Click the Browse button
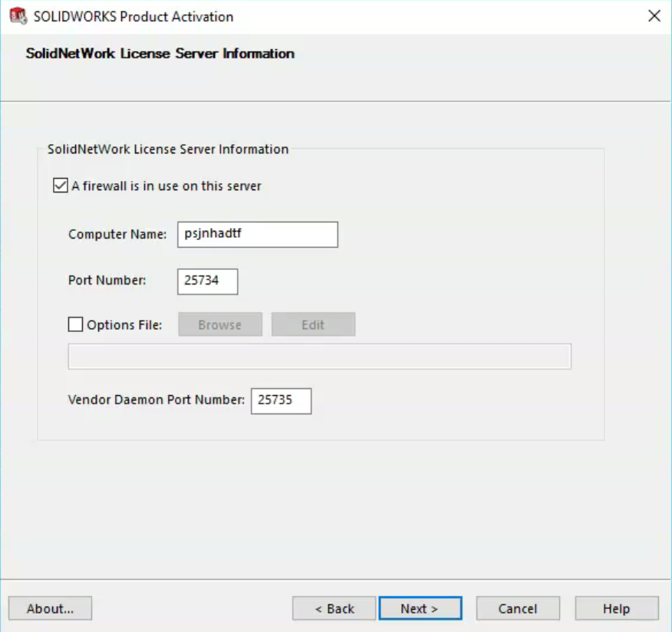The width and height of the screenshot is (672, 632). pyautogui.click(x=220, y=324)
